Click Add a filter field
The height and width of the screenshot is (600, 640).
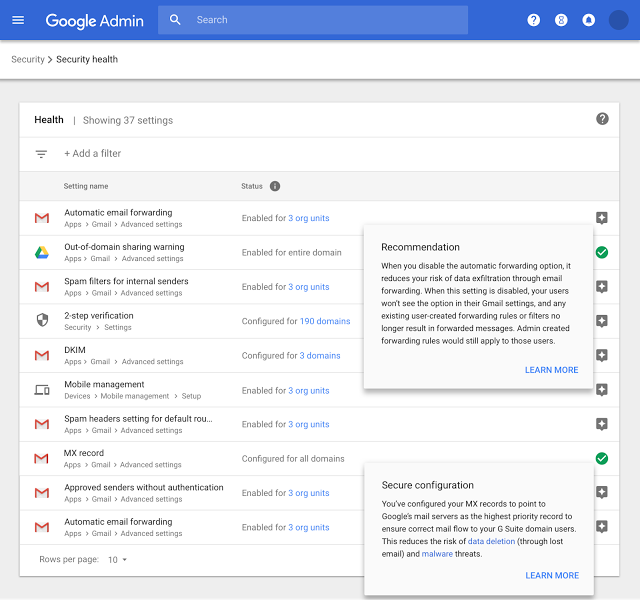(93, 154)
